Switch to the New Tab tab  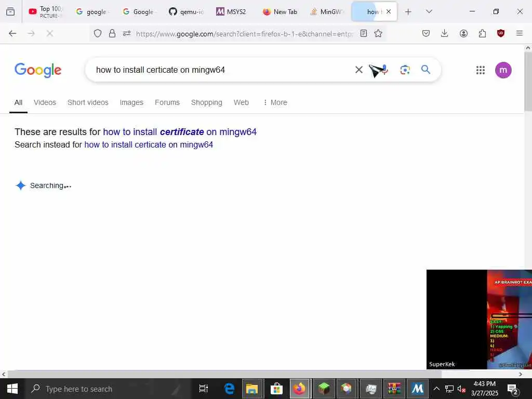tap(279, 11)
